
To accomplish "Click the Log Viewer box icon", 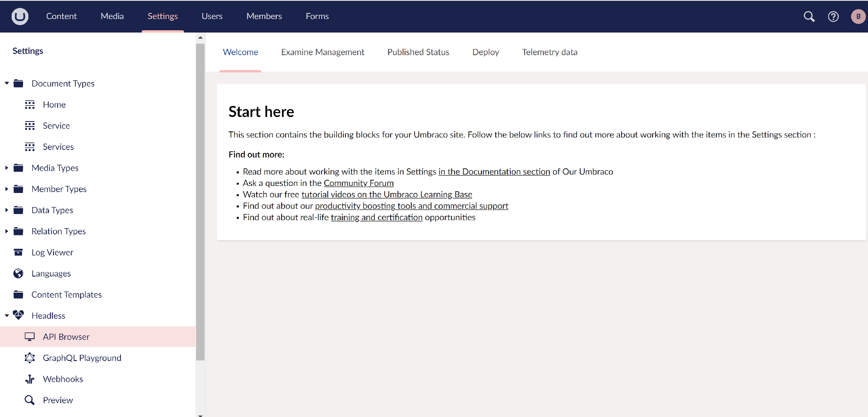I will pyautogui.click(x=18, y=252).
